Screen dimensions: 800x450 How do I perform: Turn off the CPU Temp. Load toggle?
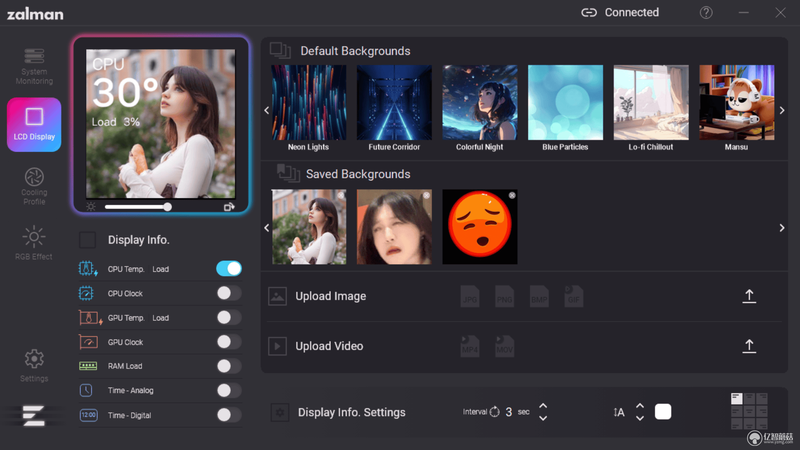coord(229,268)
